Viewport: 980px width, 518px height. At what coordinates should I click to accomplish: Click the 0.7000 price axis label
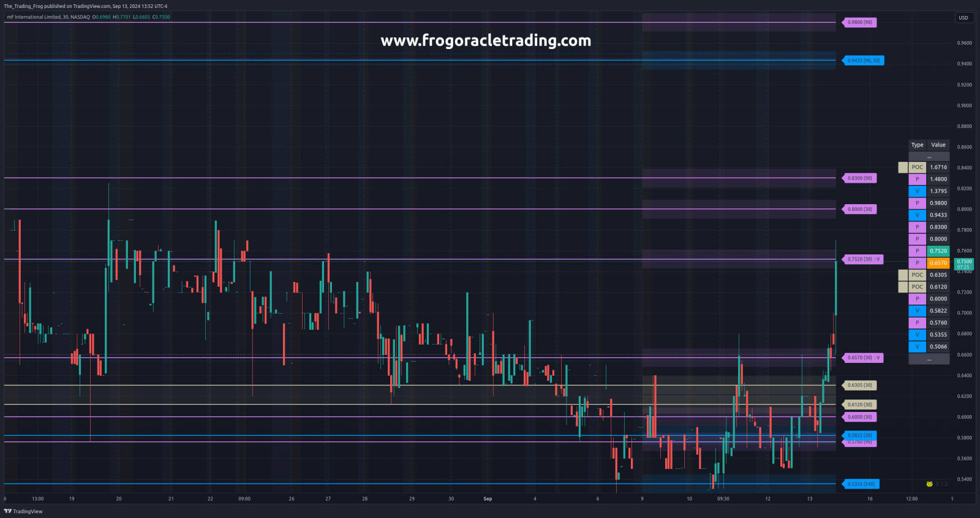[x=964, y=313]
